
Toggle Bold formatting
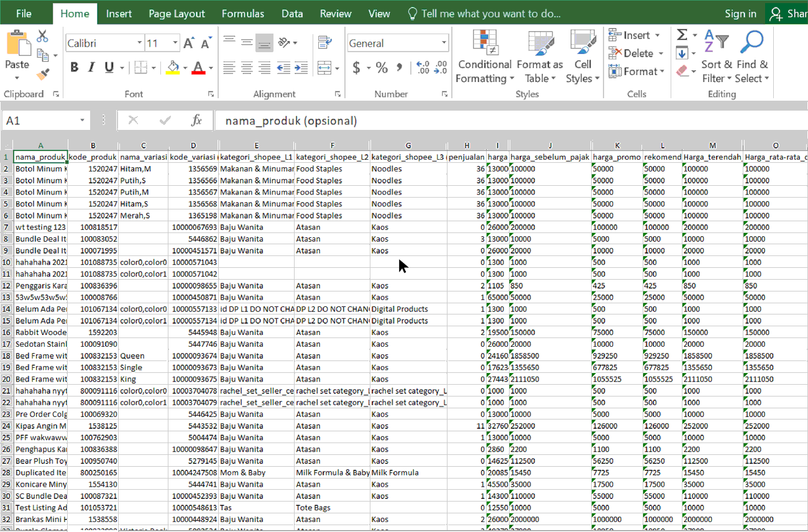click(75, 68)
